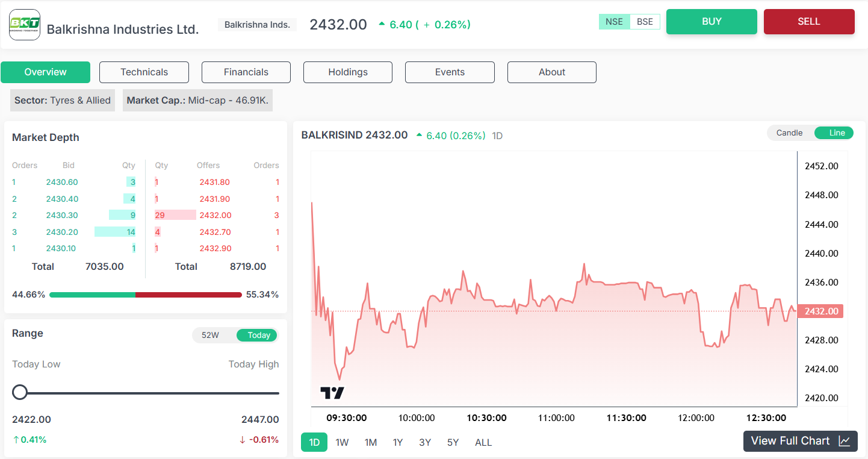Open the Financials tab

[246, 72]
